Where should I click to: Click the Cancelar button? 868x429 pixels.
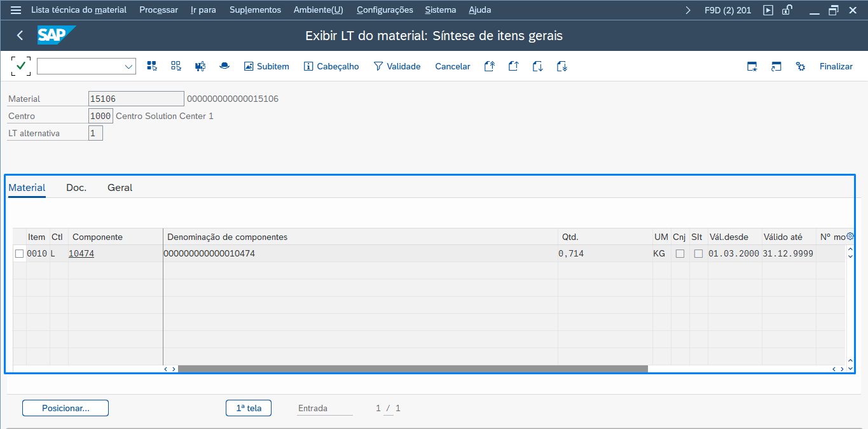(453, 66)
